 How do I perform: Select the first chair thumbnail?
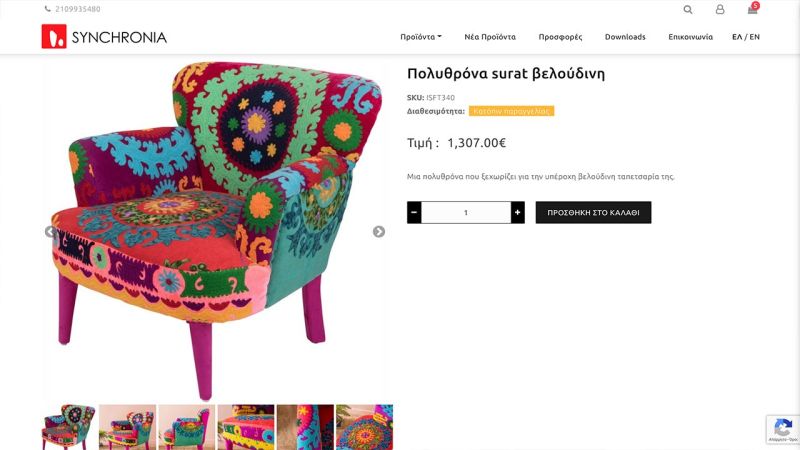click(69, 427)
